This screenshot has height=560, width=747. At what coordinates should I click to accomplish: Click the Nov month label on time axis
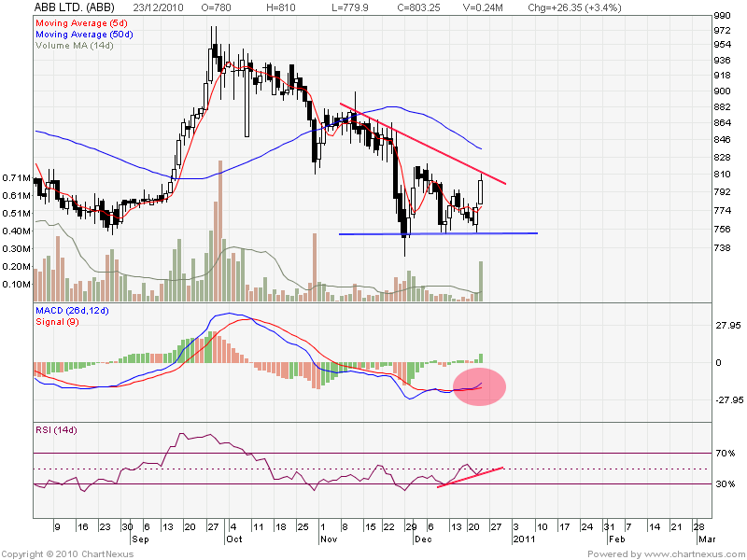[325, 539]
